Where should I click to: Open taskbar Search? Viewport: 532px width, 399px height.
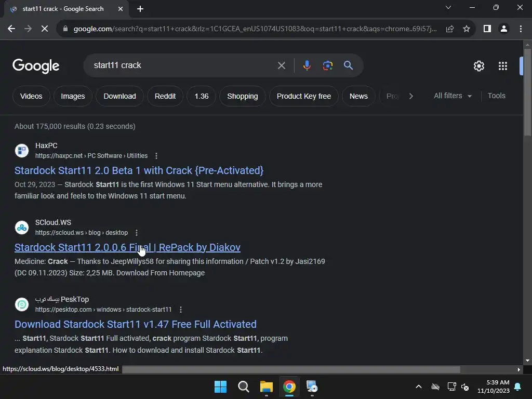coord(244,387)
